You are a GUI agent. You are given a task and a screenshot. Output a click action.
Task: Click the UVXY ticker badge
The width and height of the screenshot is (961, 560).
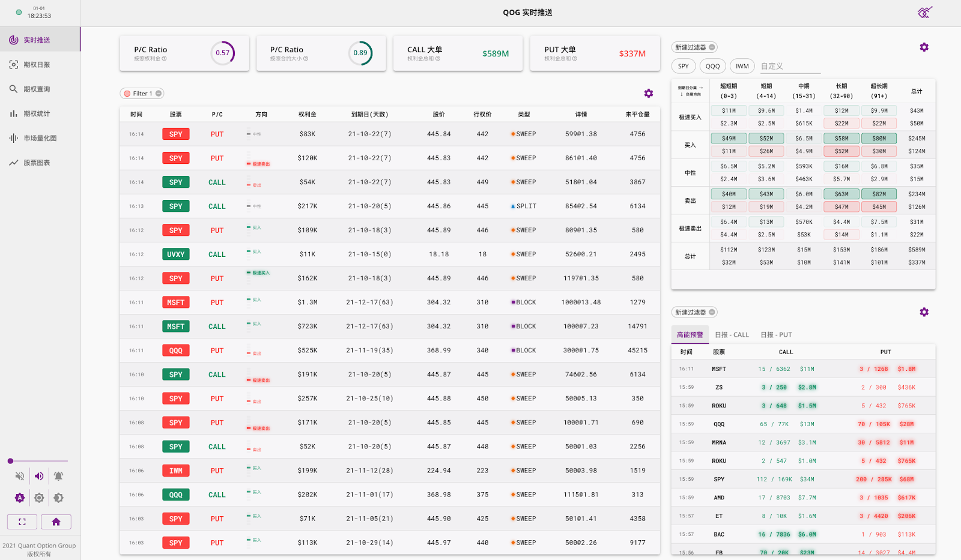[x=176, y=254]
